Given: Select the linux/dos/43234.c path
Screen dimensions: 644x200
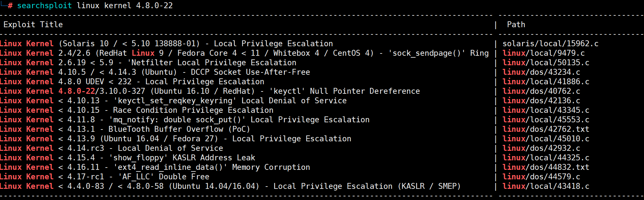Looking at the screenshot, I should point(541,72).
